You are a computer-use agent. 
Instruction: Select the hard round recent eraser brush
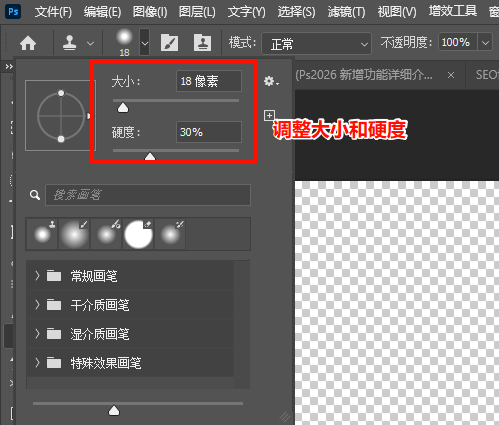coord(138,234)
